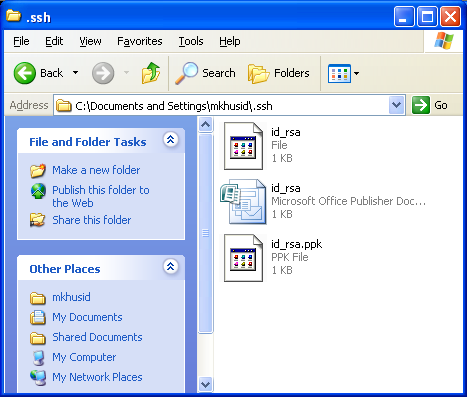
Task: Open the Views icon menu
Action: (x=339, y=73)
